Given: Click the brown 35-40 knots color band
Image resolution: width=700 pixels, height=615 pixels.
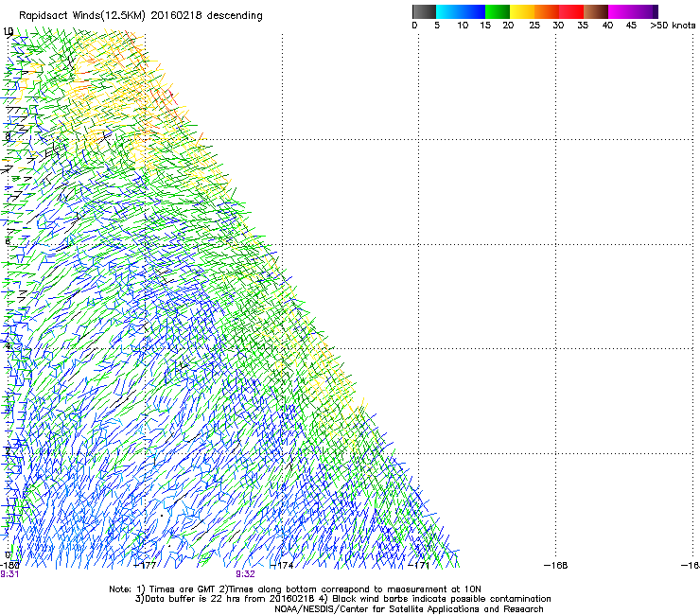Looking at the screenshot, I should pyautogui.click(x=596, y=11).
